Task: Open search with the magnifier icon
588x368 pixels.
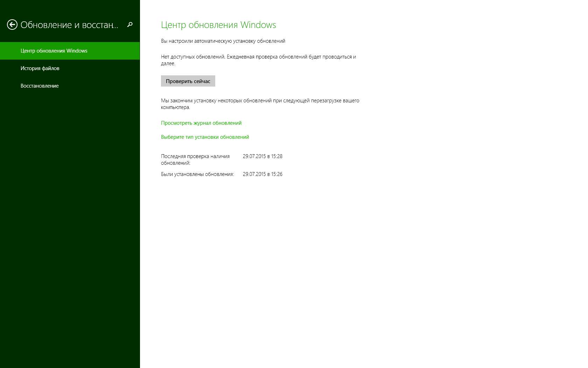Action: tap(130, 25)
